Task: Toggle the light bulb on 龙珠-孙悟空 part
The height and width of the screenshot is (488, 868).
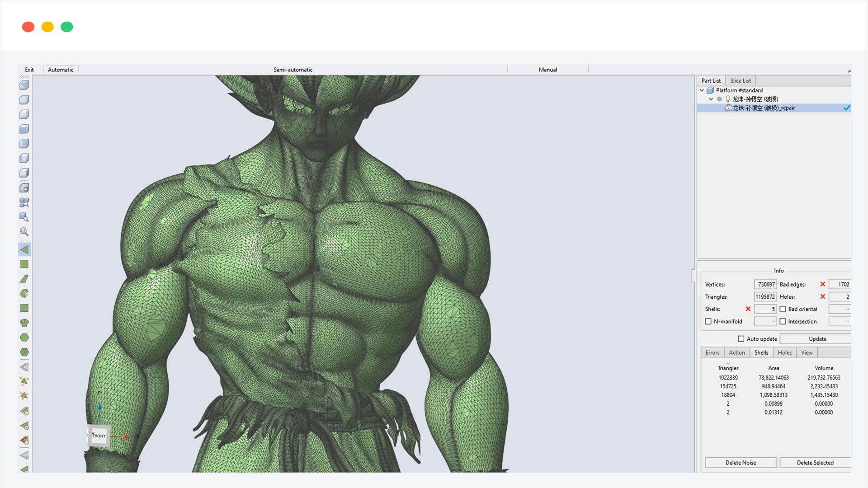Action: [728, 99]
